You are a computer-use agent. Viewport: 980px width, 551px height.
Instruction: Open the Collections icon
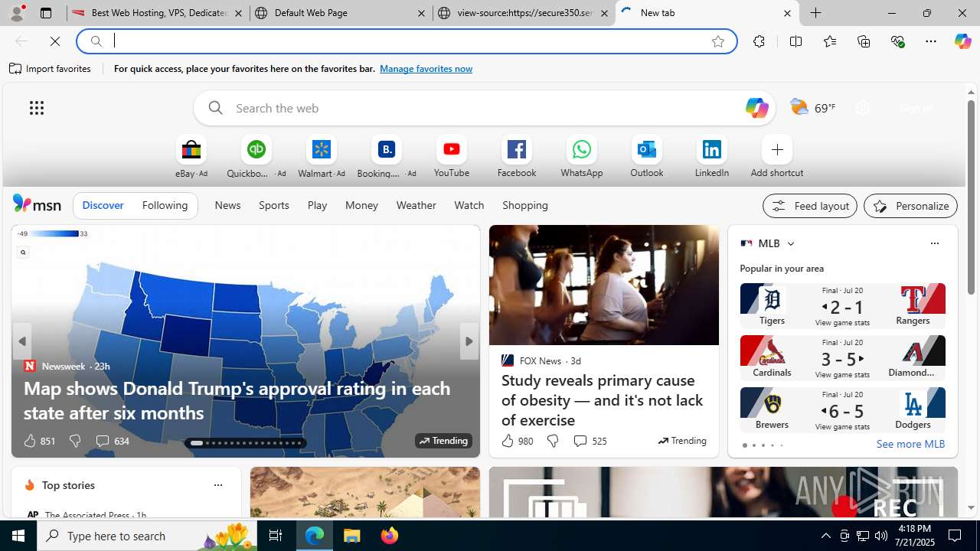pyautogui.click(x=864, y=41)
